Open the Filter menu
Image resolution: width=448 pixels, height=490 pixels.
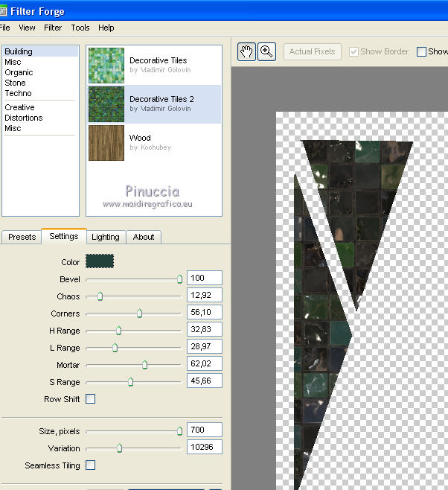[x=53, y=28]
